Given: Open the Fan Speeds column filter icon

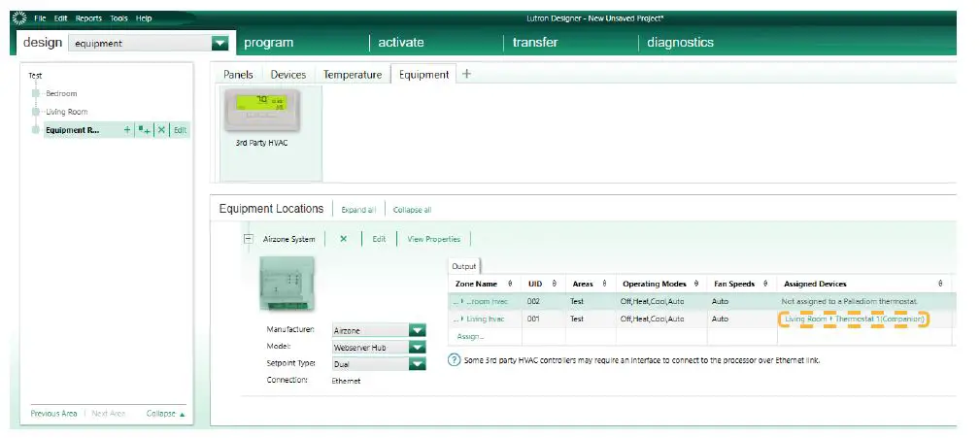Looking at the screenshot, I should pos(765,284).
